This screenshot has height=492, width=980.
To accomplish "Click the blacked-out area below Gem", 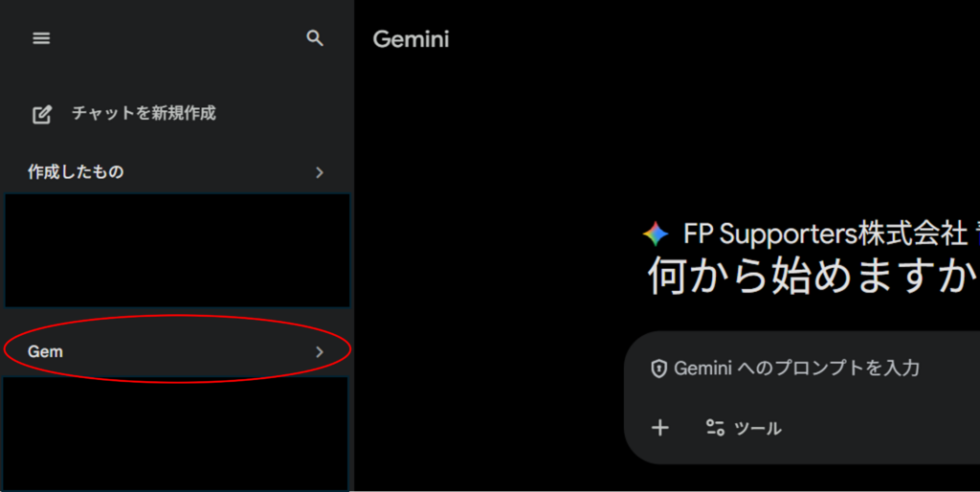I will tap(178, 433).
